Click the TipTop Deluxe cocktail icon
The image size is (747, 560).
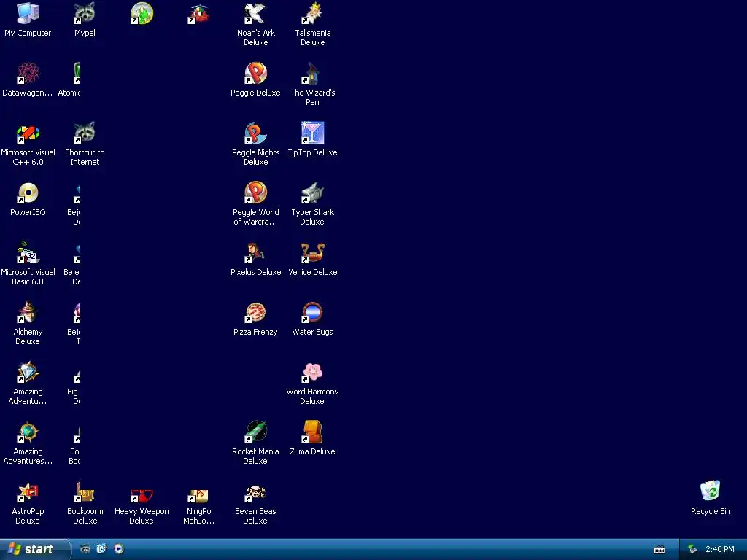[312, 133]
